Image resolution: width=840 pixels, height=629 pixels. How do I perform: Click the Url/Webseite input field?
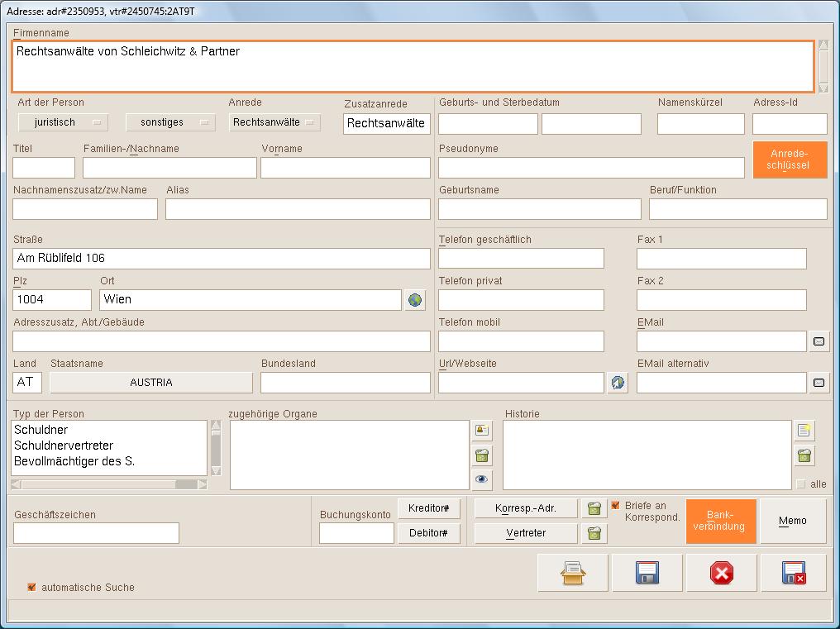(x=521, y=383)
